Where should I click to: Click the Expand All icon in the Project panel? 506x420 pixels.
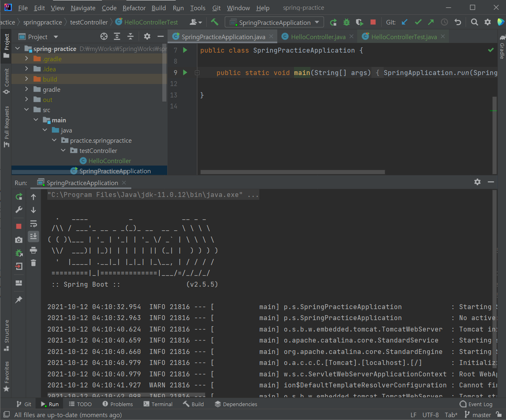click(x=117, y=37)
